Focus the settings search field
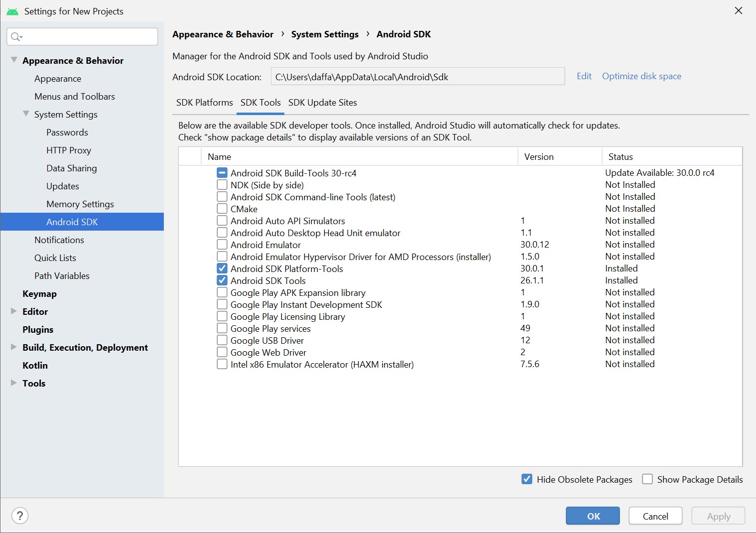Image resolution: width=756 pixels, height=533 pixels. pyautogui.click(x=83, y=36)
